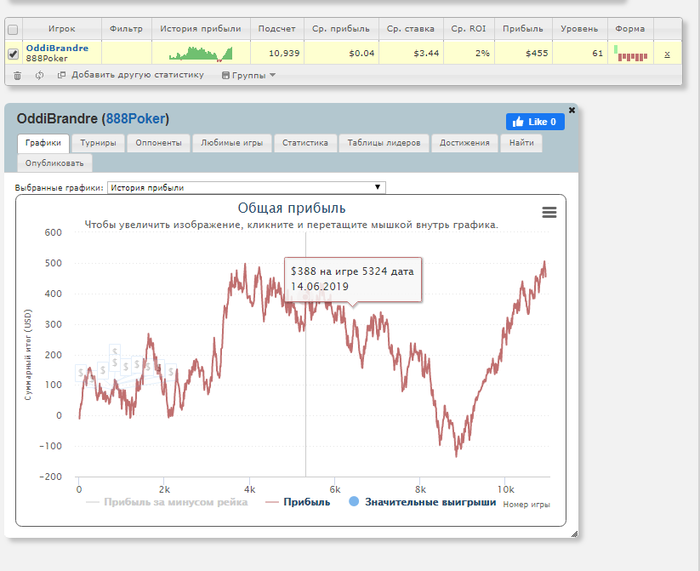The image size is (700, 571).
Task: Switch to the Любимые игры tab
Action: coord(232,143)
